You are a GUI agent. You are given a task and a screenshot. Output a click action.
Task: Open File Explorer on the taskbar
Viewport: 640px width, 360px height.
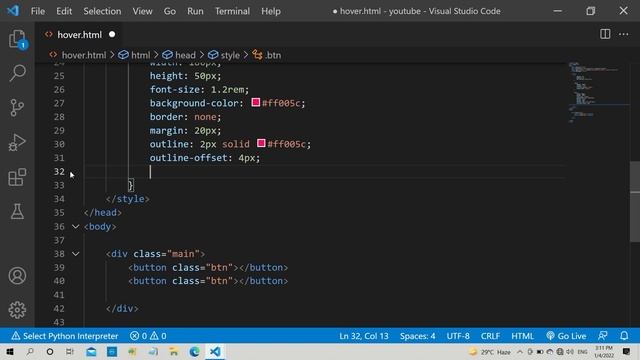pyautogui.click(x=173, y=352)
